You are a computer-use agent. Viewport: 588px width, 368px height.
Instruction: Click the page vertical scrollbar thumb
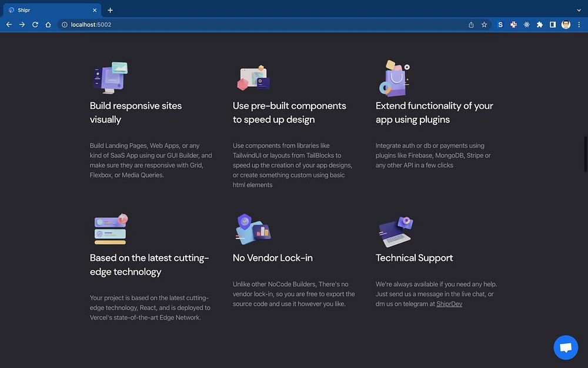(x=585, y=154)
